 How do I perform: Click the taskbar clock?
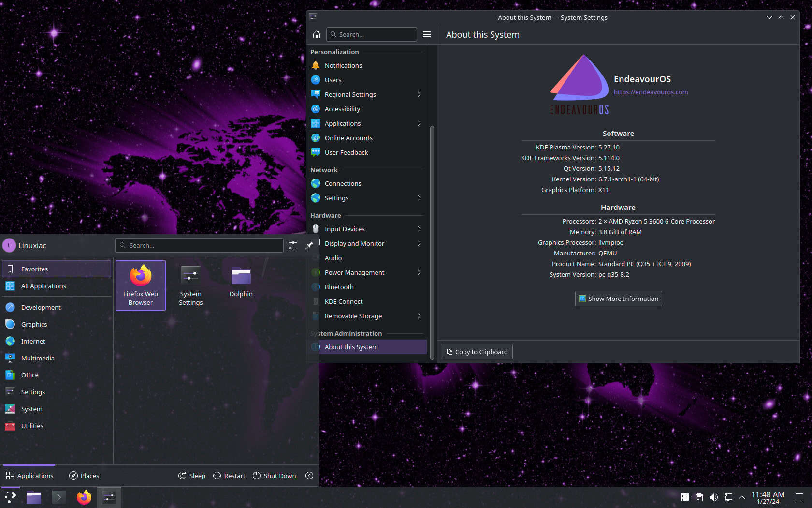(x=768, y=497)
